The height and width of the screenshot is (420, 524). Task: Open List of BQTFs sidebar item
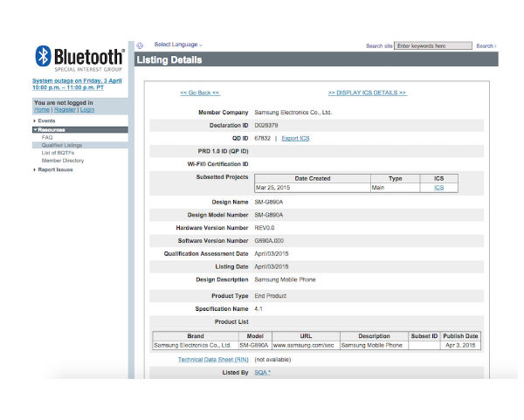[x=58, y=153]
